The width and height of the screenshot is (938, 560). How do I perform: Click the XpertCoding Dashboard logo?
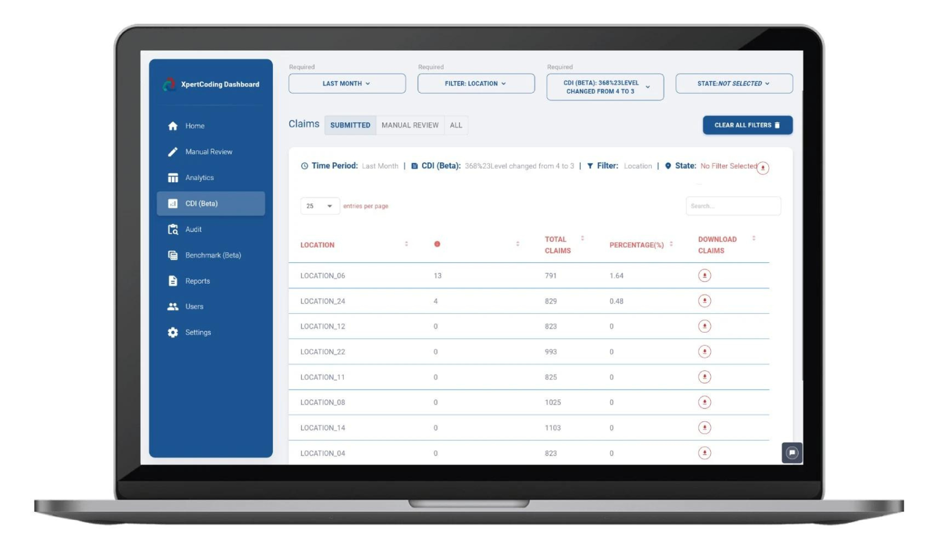(169, 85)
